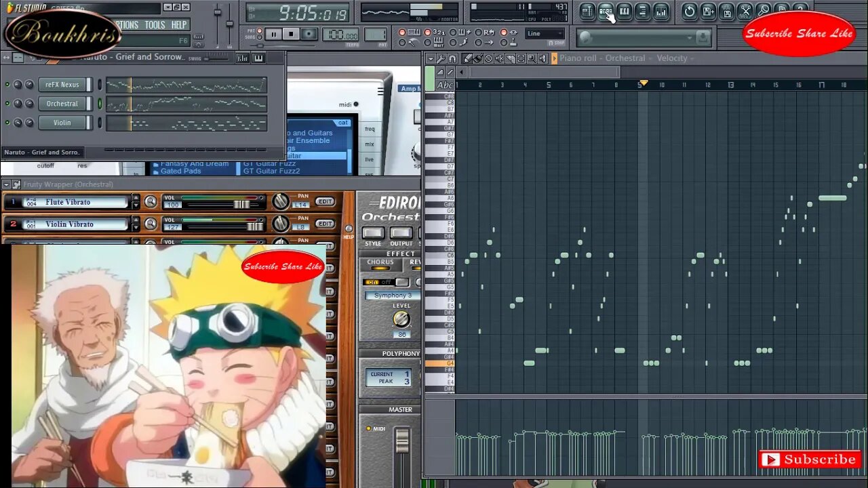
Task: Open the hint bar search dropdown arrow
Action: [690, 37]
